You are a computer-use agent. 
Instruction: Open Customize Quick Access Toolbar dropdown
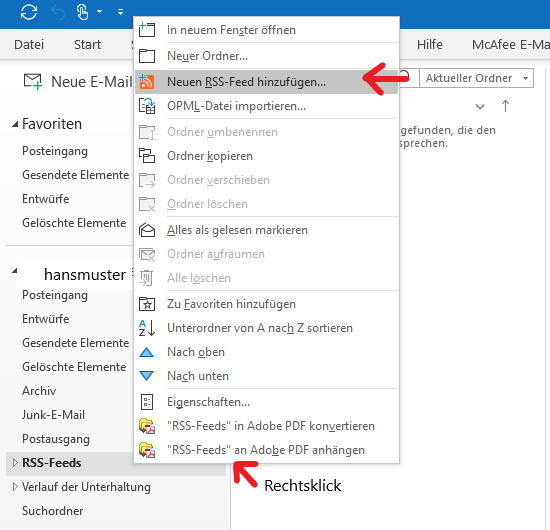click(x=120, y=12)
